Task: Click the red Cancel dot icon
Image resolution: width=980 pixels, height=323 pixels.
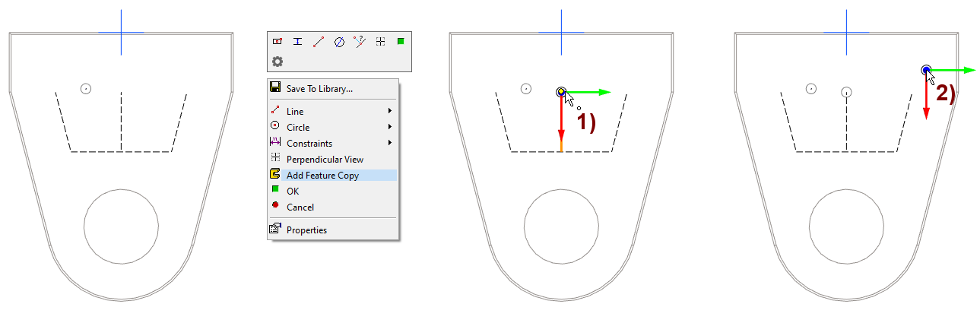Action: (x=275, y=206)
